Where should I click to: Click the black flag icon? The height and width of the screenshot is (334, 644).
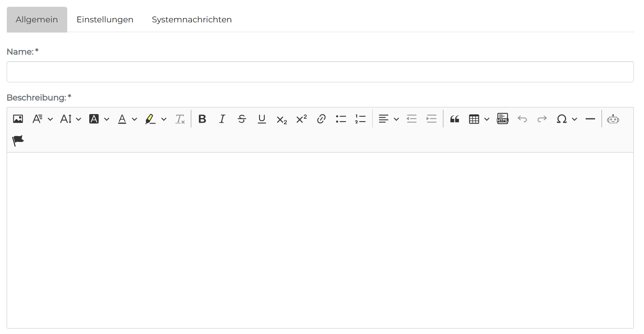(x=18, y=140)
